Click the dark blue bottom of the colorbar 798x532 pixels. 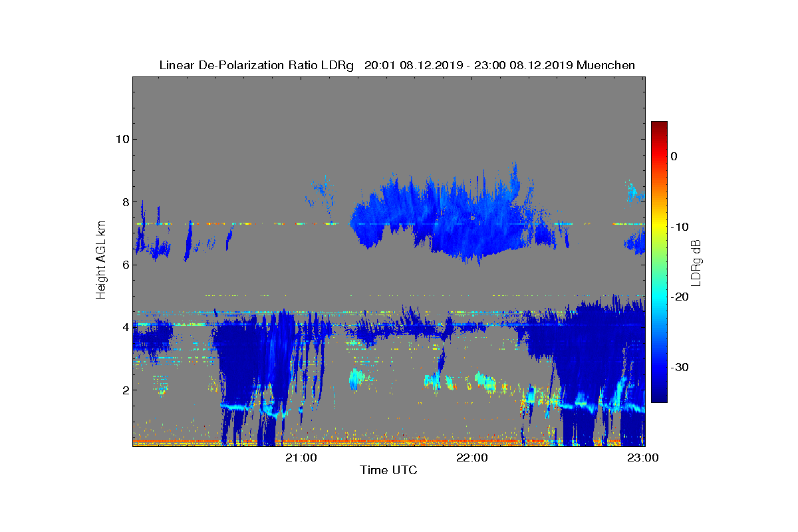click(659, 397)
